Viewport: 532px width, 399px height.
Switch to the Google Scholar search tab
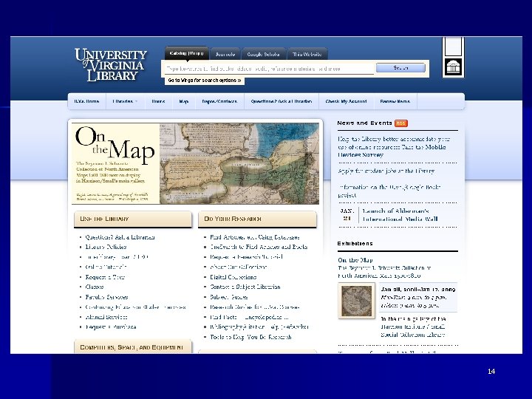coord(263,54)
